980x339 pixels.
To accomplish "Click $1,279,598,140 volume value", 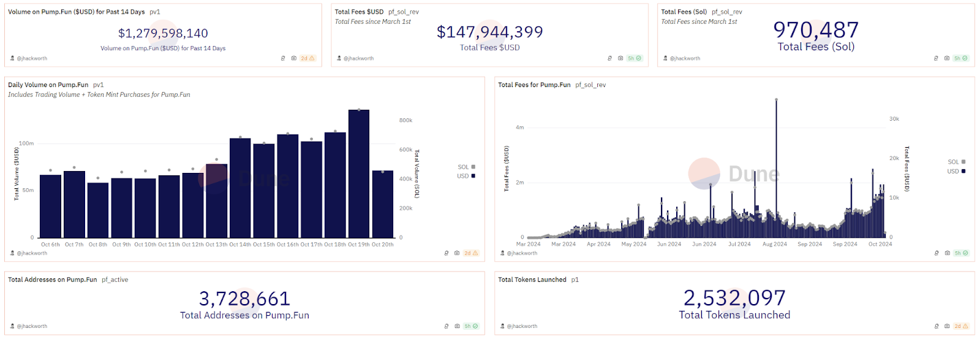I will [x=163, y=33].
